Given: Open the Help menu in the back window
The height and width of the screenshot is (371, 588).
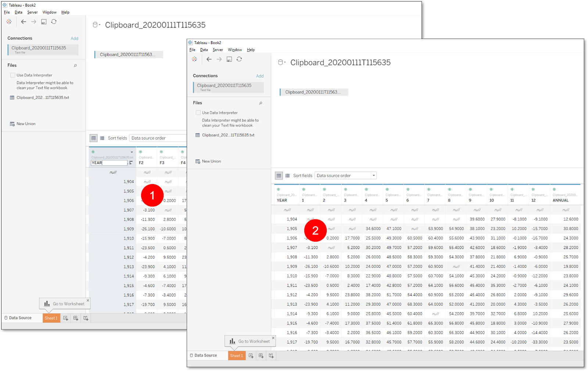Looking at the screenshot, I should pyautogui.click(x=65, y=12).
